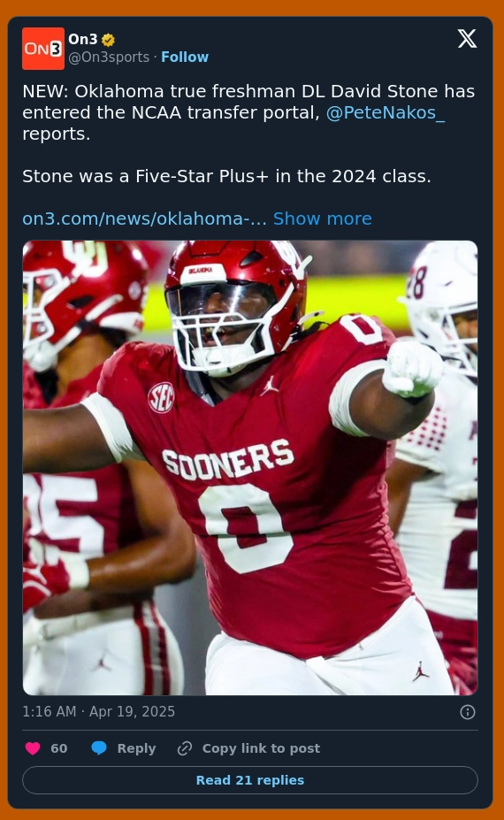Click the Reply label
Image resolution: width=504 pixels, height=820 pixels.
point(136,748)
